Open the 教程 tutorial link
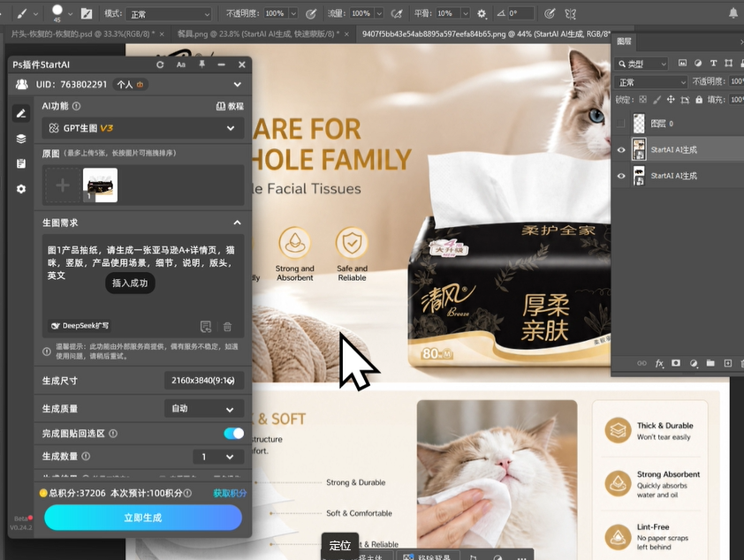 tap(230, 106)
